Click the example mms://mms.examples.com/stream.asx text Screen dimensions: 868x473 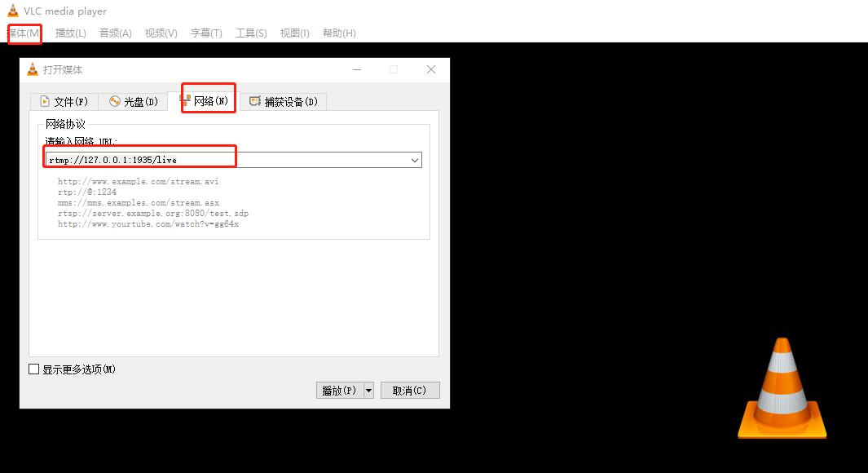click(x=139, y=203)
